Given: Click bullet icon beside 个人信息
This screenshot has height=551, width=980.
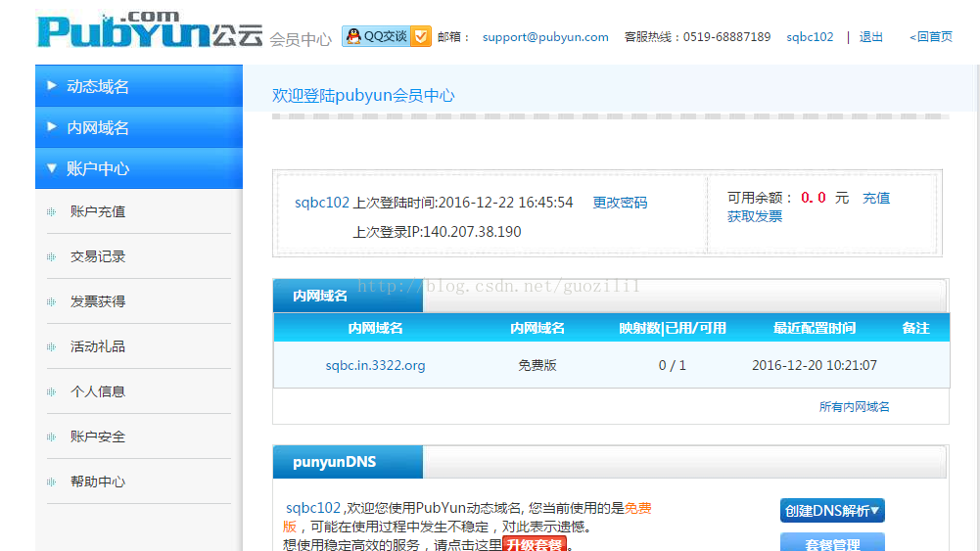Looking at the screenshot, I should [51, 392].
